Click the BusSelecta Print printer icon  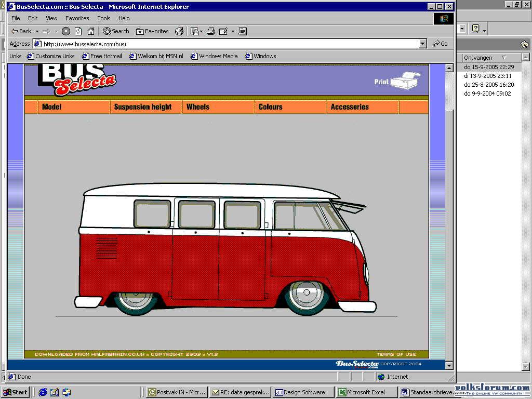tap(405, 81)
